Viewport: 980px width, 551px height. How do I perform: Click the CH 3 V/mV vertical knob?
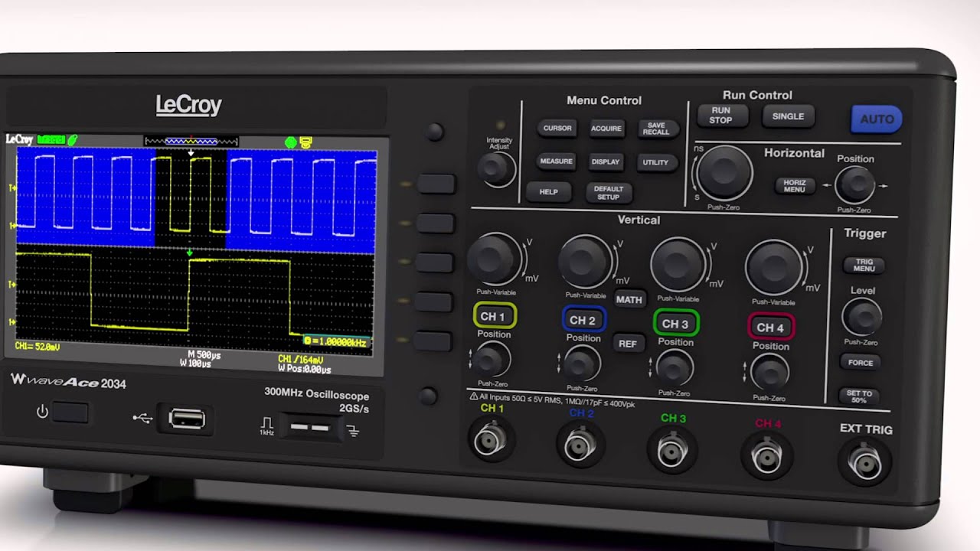click(679, 265)
